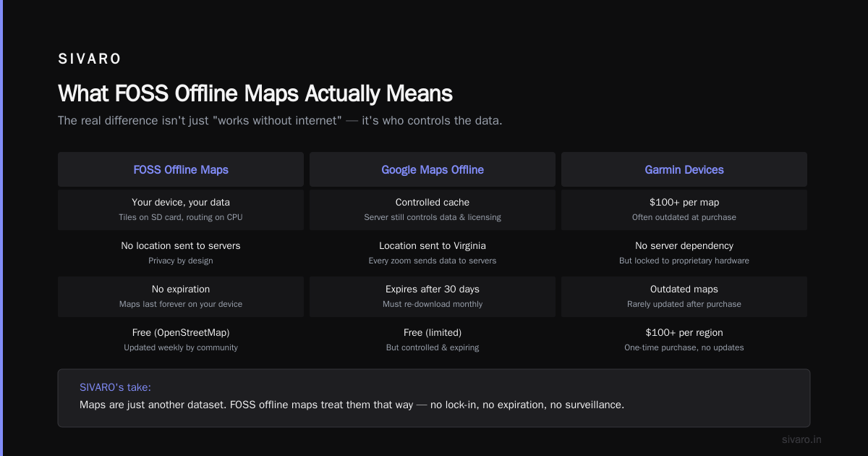Click 'Maps last forever on your device'
This screenshot has width=868, height=456.
[181, 304]
